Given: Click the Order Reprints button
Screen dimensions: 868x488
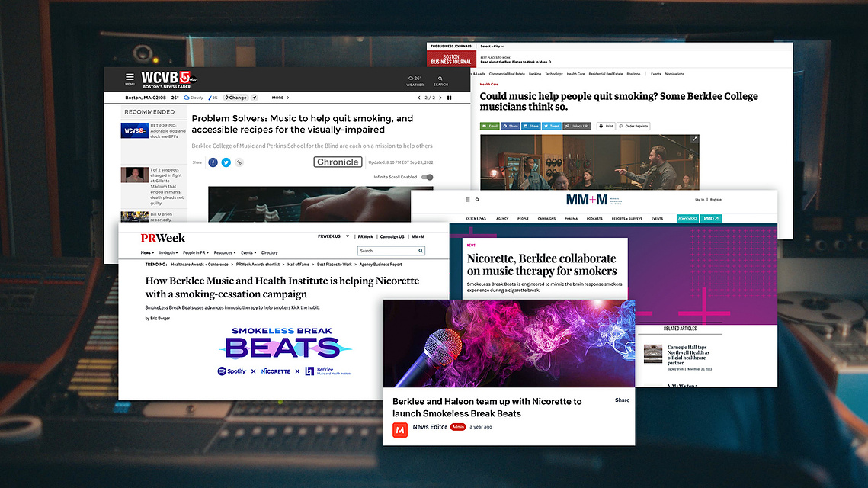Looking at the screenshot, I should pyautogui.click(x=634, y=127).
